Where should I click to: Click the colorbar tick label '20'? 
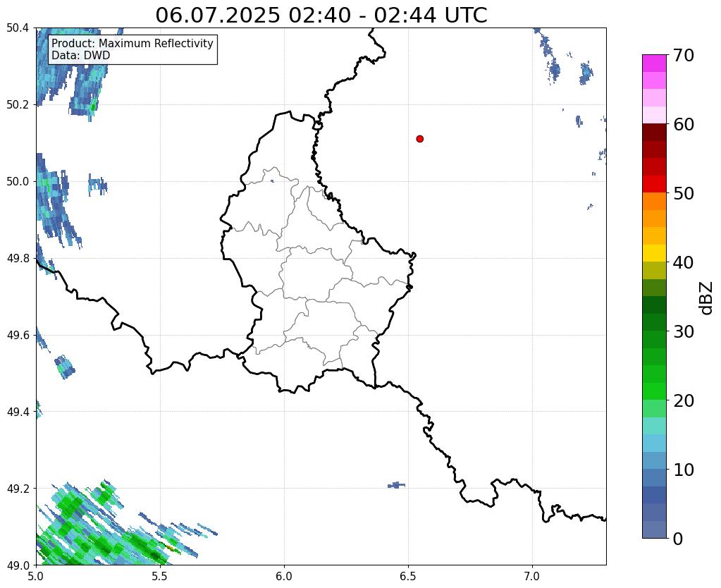(684, 400)
